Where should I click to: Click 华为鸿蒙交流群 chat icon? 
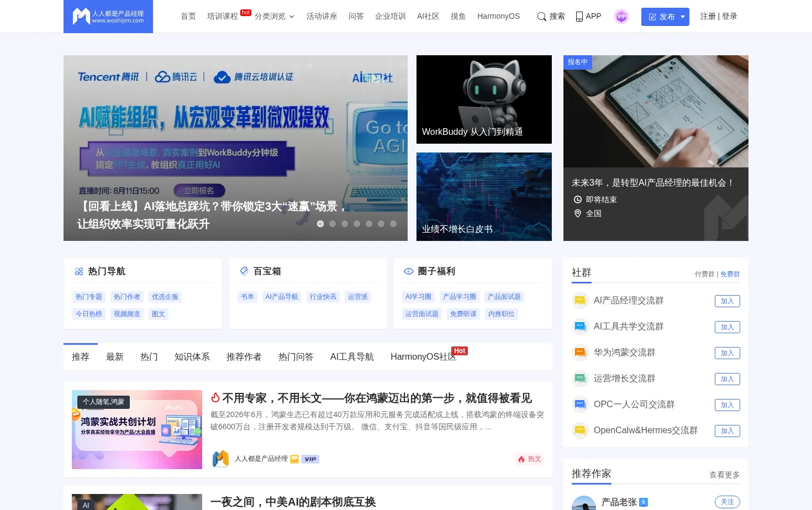[x=580, y=353]
